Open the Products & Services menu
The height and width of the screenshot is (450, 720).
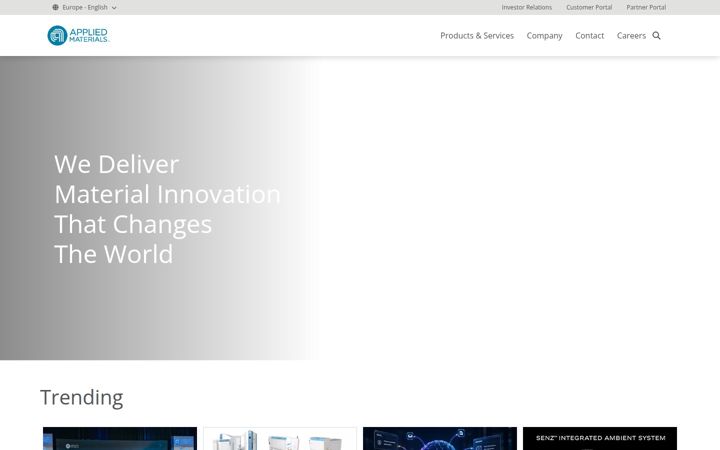coord(477,36)
